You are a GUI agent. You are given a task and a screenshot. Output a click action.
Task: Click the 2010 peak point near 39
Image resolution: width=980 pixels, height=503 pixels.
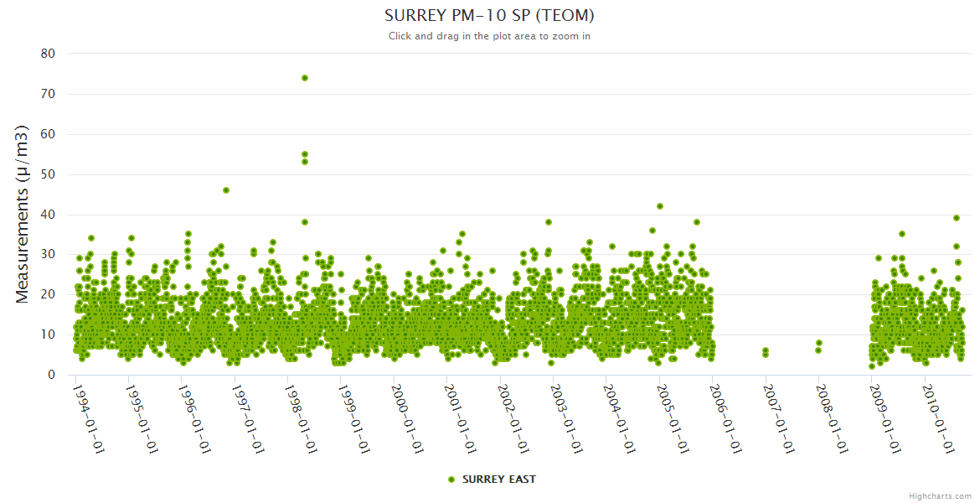(x=957, y=218)
